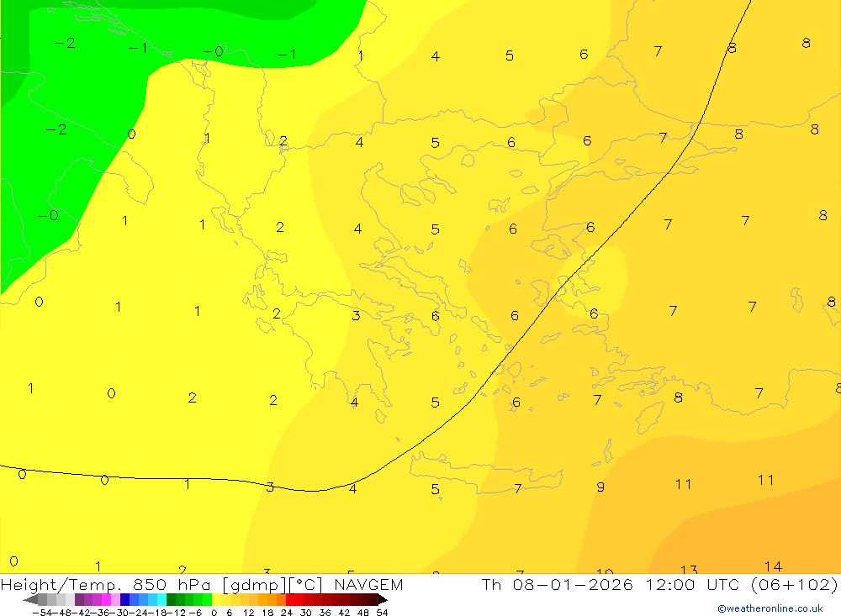The height and width of the screenshot is (616, 841).
Task: Click the Th 08-01-2026 12:00 UTC timestamp
Action: tap(659, 584)
